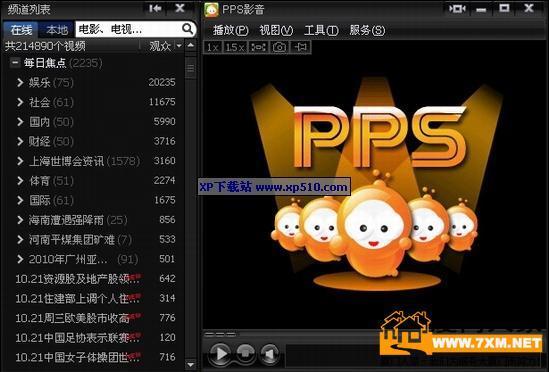Click viewer count 20235 for 娱乐
Image resolution: width=549 pixels, height=372 pixels.
[162, 82]
